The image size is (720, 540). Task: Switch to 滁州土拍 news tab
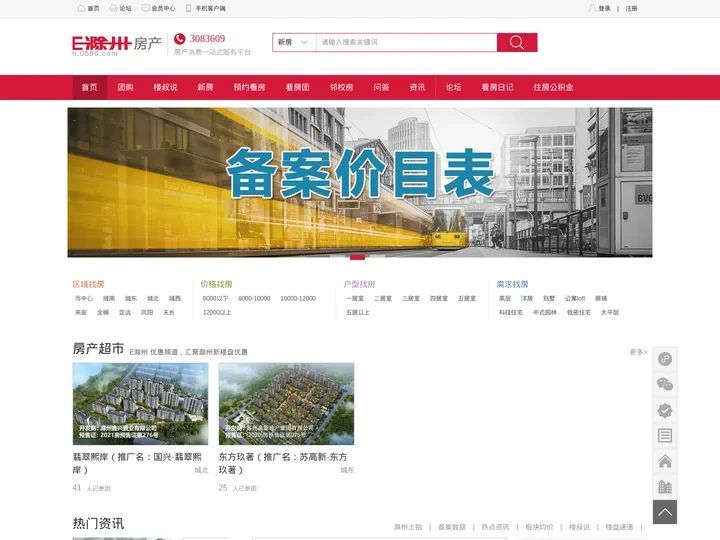pyautogui.click(x=408, y=527)
